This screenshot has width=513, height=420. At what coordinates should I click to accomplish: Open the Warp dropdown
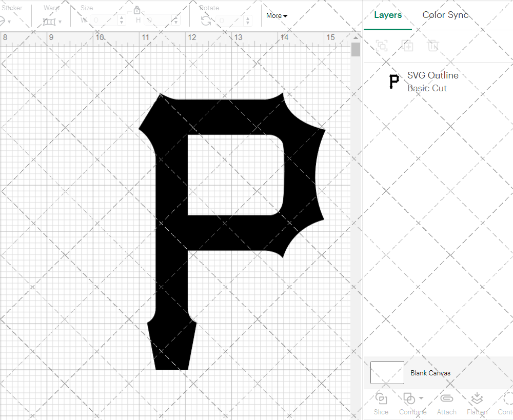52,22
